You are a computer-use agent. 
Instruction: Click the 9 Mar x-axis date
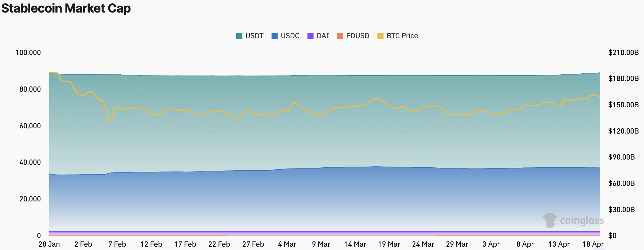321,244
